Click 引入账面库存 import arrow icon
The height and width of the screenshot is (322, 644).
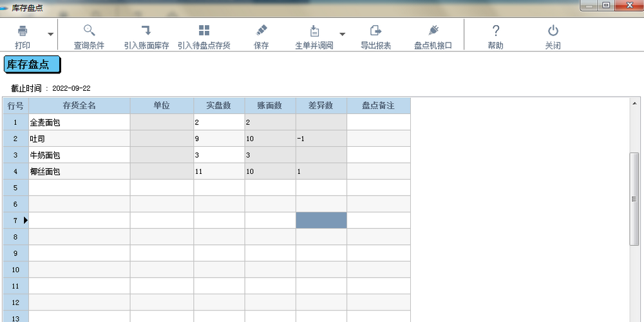point(146,30)
